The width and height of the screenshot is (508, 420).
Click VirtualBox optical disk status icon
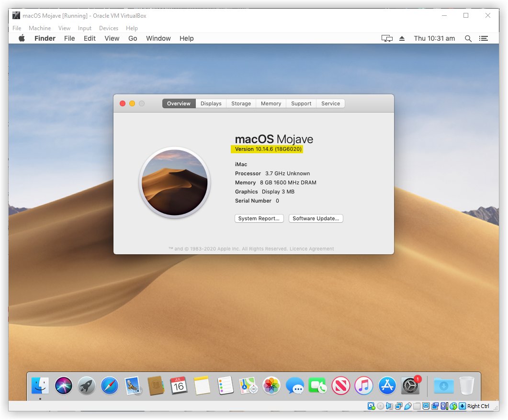(380, 406)
